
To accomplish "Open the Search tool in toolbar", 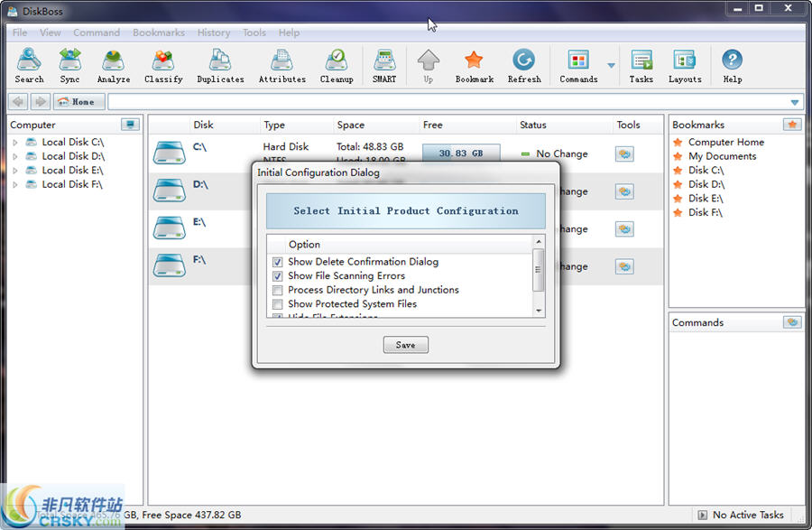I will [x=29, y=66].
